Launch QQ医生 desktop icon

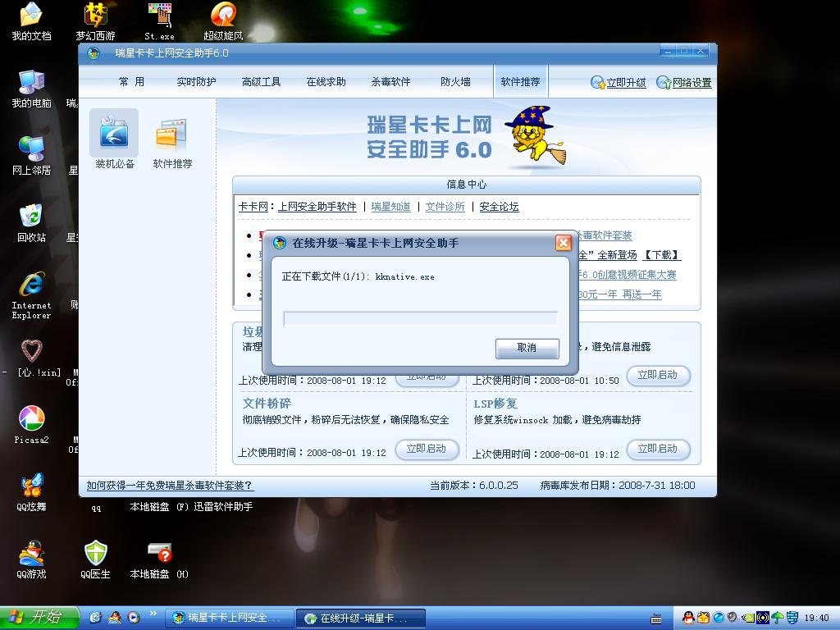[x=95, y=559]
